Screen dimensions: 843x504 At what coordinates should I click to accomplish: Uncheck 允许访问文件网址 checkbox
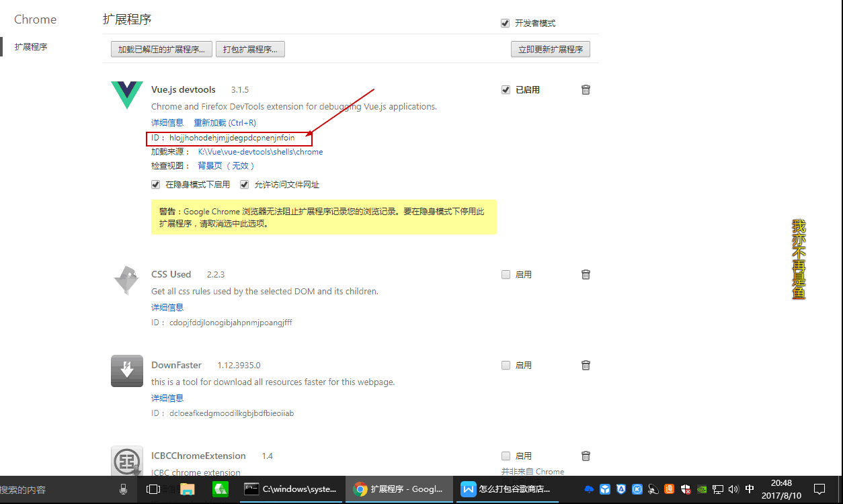[x=245, y=185]
